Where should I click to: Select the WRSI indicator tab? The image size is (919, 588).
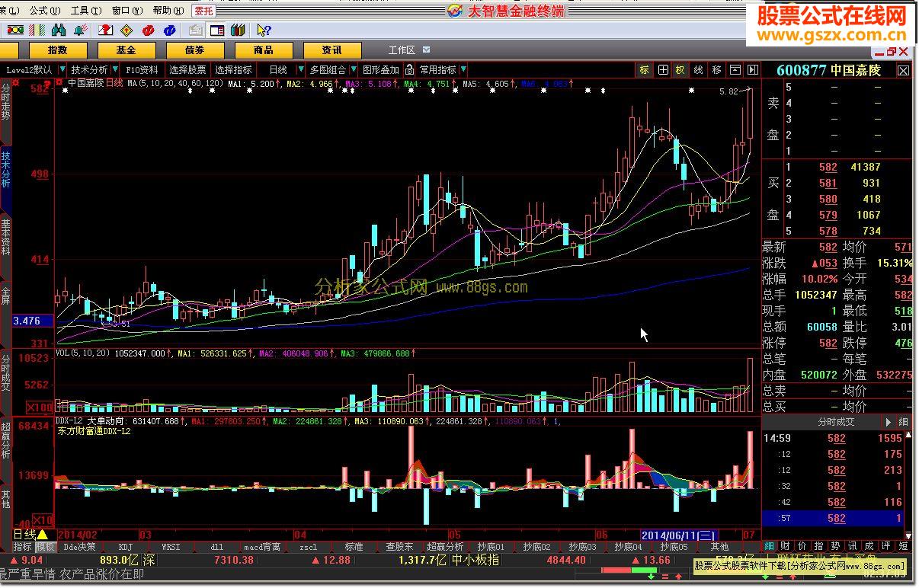click(x=171, y=547)
